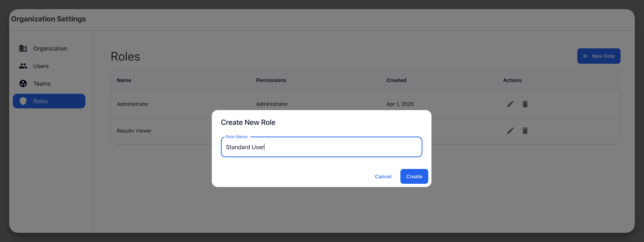
Task: Open the Organization settings section label
Action: [x=50, y=49]
